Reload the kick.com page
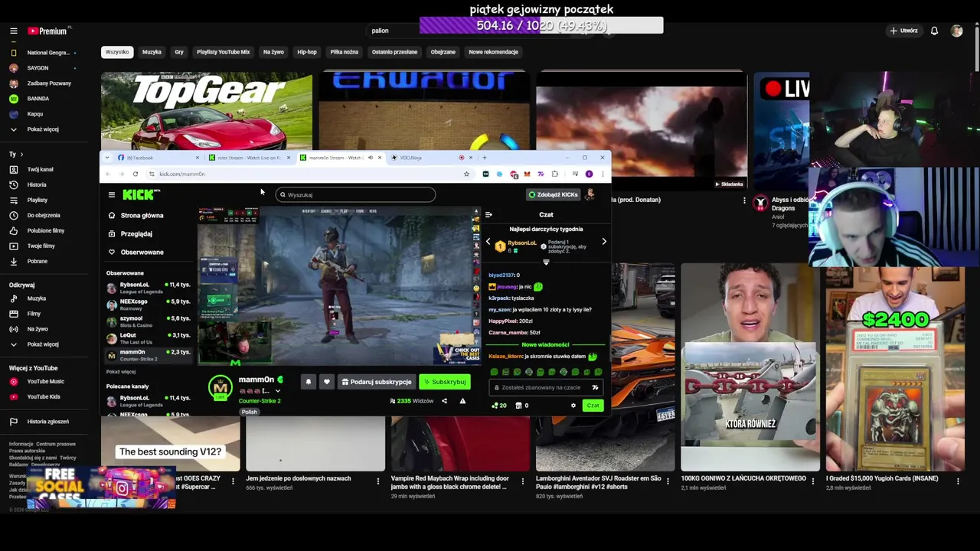 (x=136, y=174)
